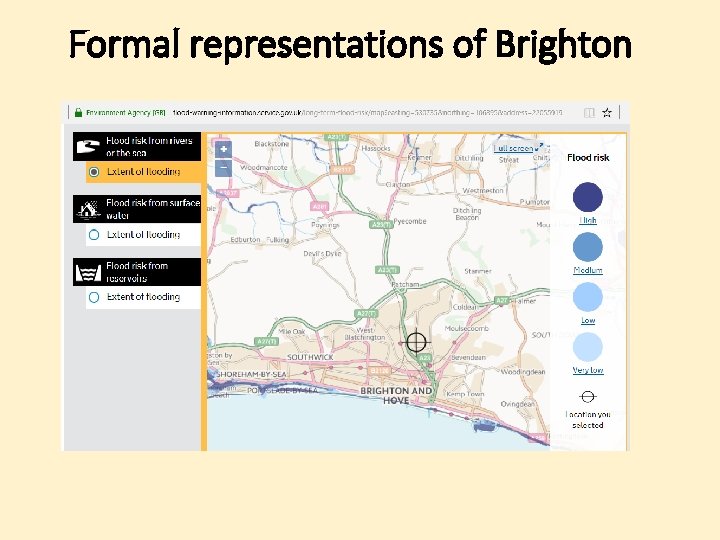Zoom in the map with plus button
Image resolution: width=720 pixels, height=540 pixels.
[x=224, y=149]
